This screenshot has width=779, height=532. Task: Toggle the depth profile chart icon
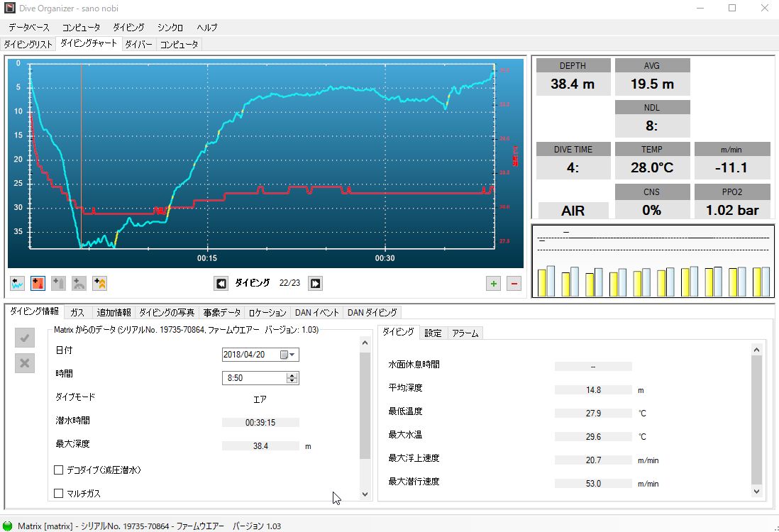tap(18, 284)
